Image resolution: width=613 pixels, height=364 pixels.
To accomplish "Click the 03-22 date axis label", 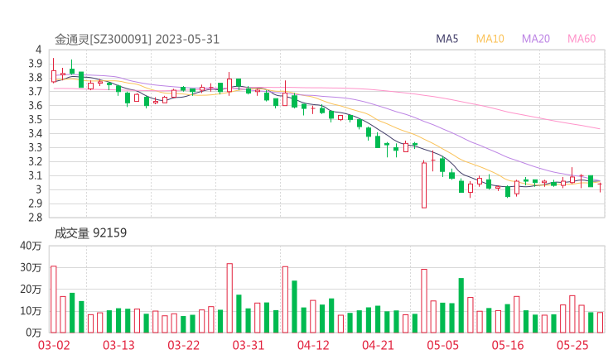I will point(183,345).
